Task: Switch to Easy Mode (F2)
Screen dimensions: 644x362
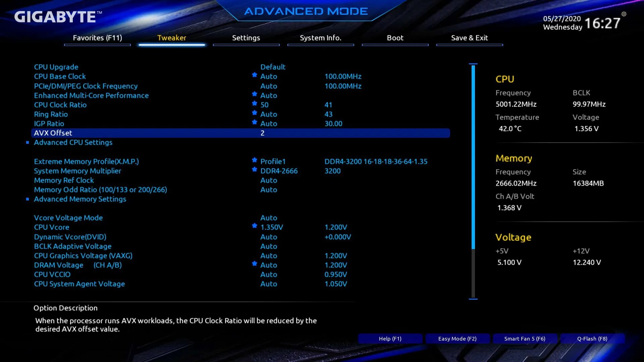Action: [457, 339]
